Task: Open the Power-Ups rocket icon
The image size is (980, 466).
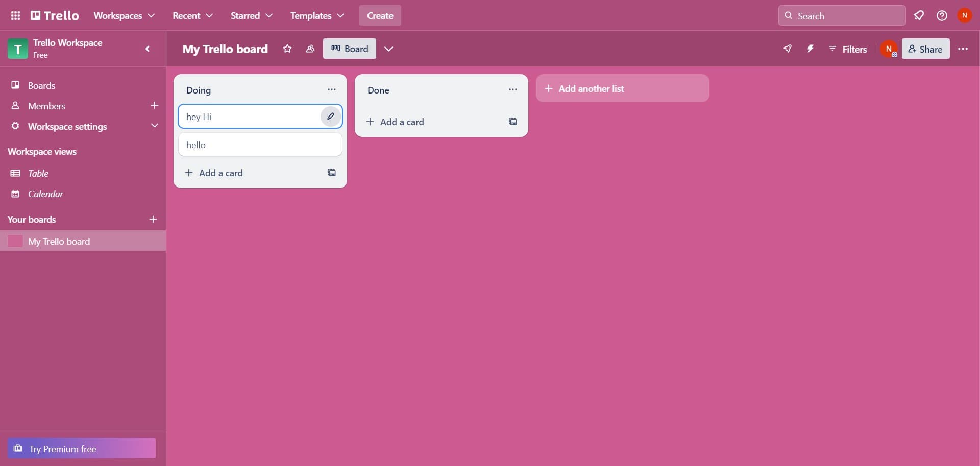Action: [x=788, y=49]
